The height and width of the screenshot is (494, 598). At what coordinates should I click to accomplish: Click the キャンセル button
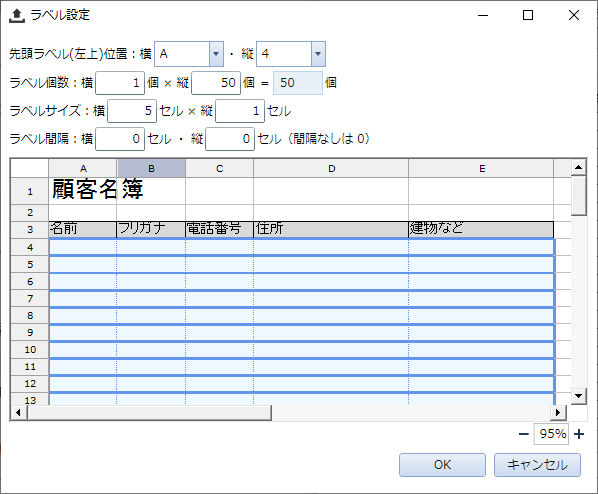coord(537,465)
